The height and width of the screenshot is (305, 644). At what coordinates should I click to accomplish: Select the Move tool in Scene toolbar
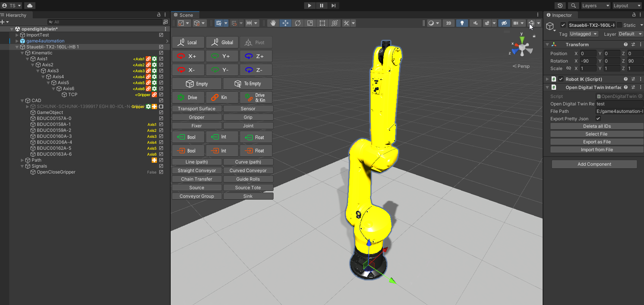point(285,23)
